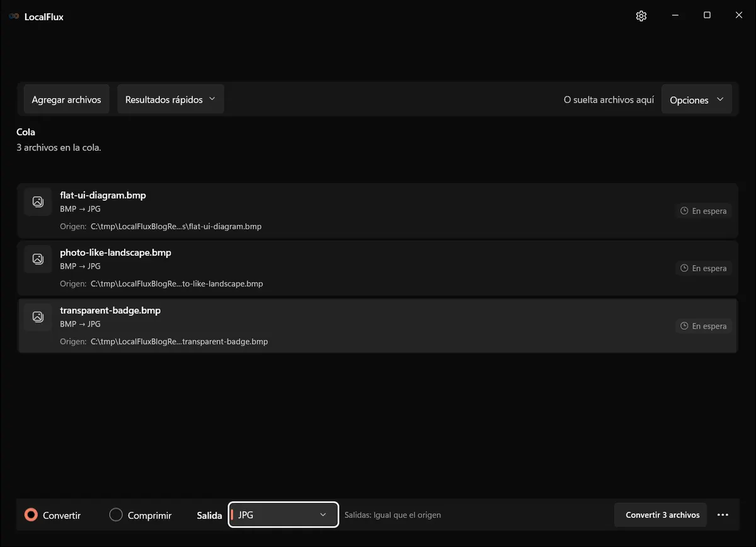Click the LocalFlux app logo icon
Screen dimensions: 756x547
tap(14, 16)
